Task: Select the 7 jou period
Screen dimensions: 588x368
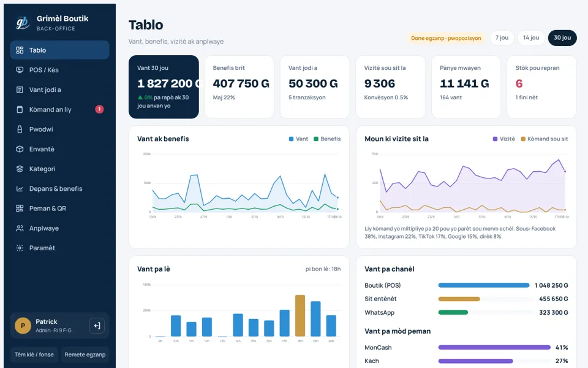Action: [502, 37]
